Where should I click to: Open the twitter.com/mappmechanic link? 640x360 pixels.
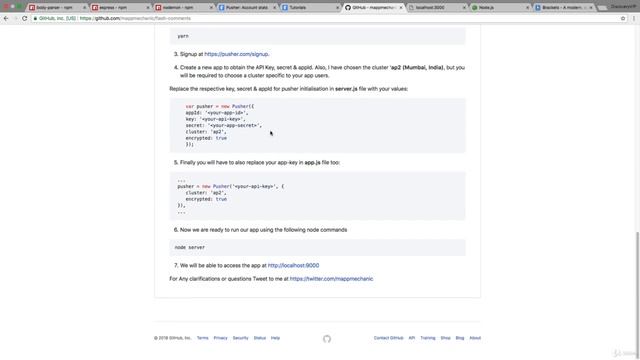[x=331, y=279]
